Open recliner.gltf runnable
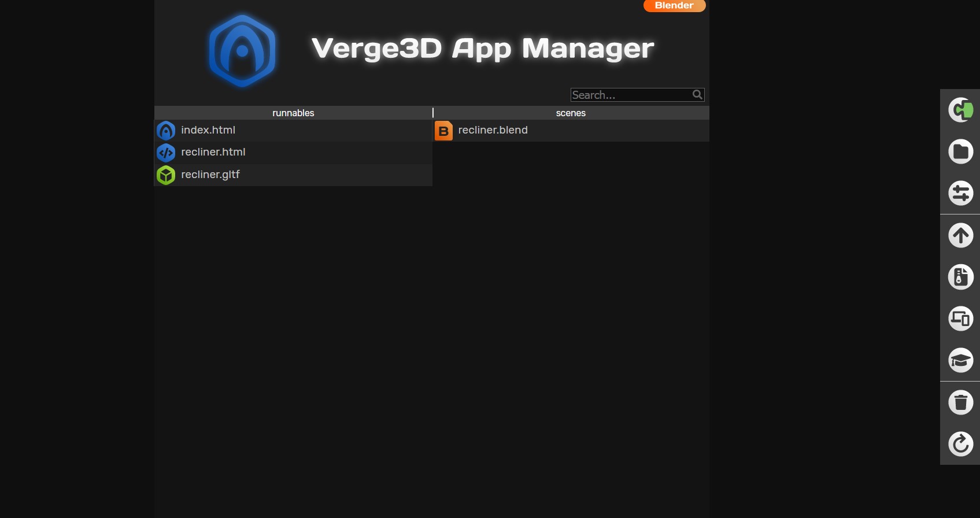Viewport: 980px width, 518px height. (210, 175)
